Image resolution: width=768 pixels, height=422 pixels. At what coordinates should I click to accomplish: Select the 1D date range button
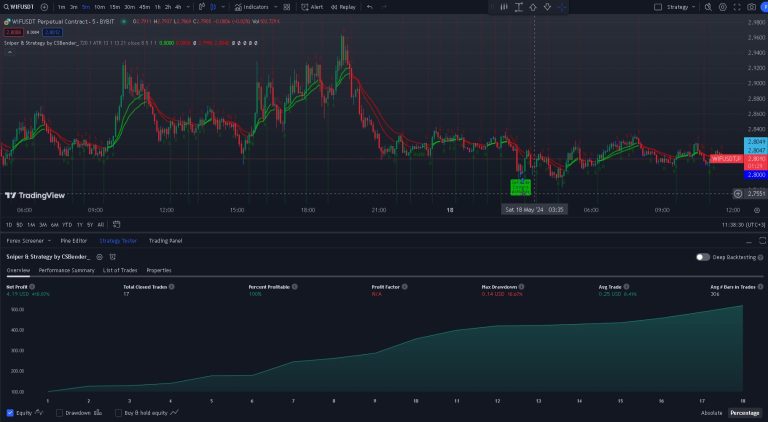click(x=10, y=224)
